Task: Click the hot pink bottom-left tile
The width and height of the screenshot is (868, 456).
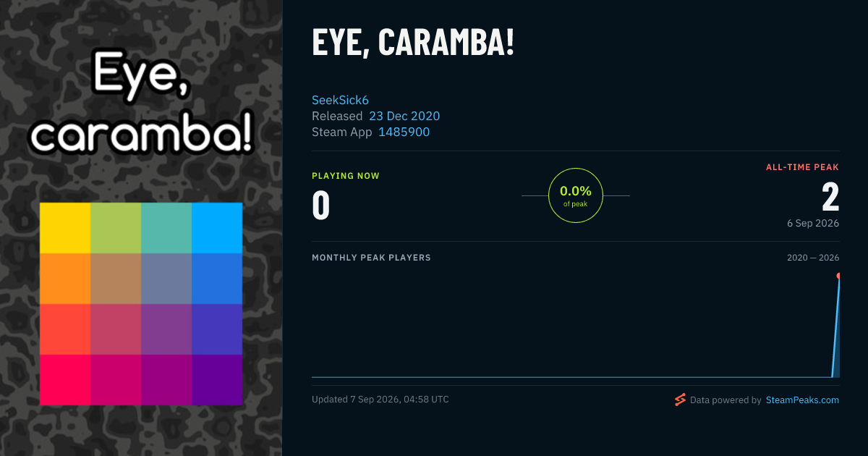Action: pyautogui.click(x=65, y=380)
